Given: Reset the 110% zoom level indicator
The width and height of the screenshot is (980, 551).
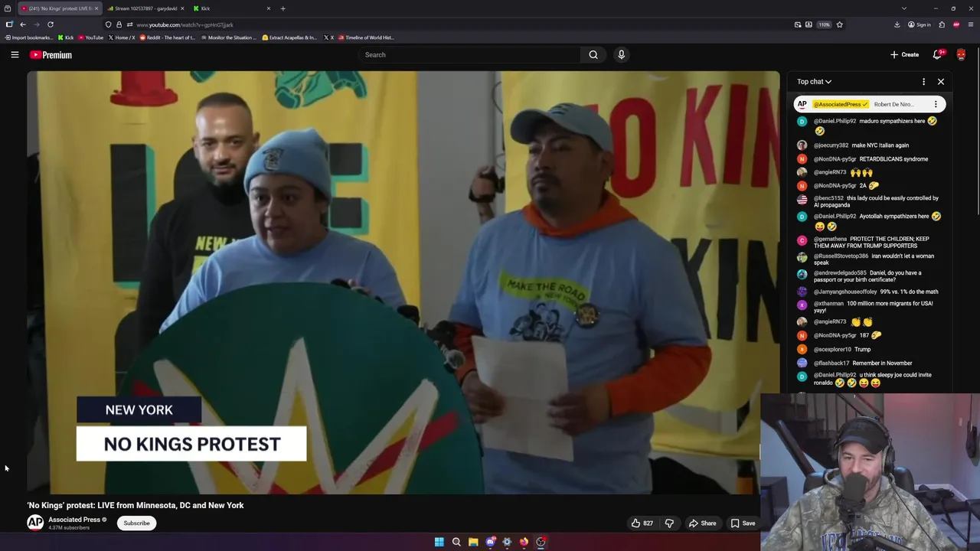Looking at the screenshot, I should click(824, 24).
